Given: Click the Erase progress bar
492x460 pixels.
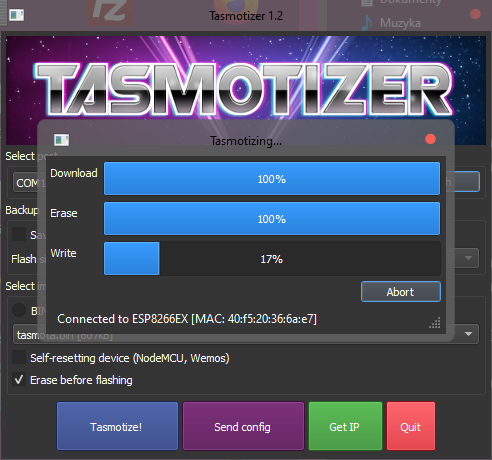Looking at the screenshot, I should (272, 219).
